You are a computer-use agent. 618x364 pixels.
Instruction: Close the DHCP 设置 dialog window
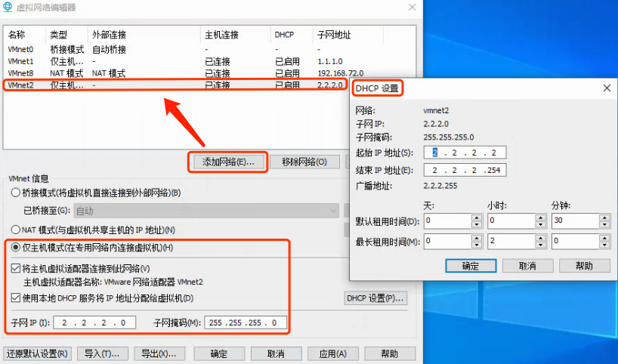tap(606, 88)
